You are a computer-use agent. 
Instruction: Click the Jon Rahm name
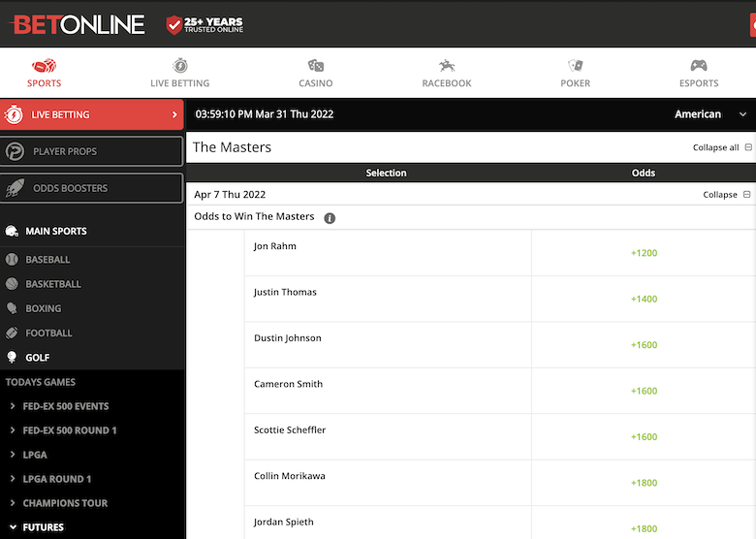tap(275, 246)
